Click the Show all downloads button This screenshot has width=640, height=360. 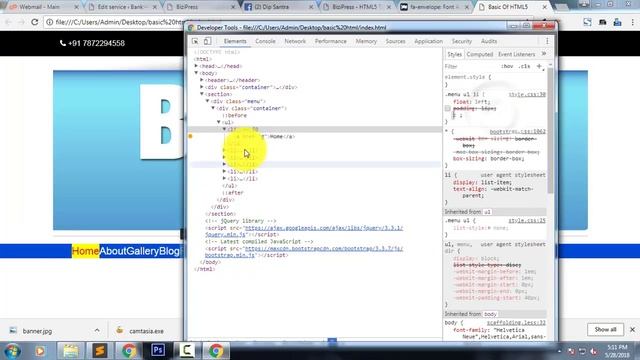click(605, 329)
